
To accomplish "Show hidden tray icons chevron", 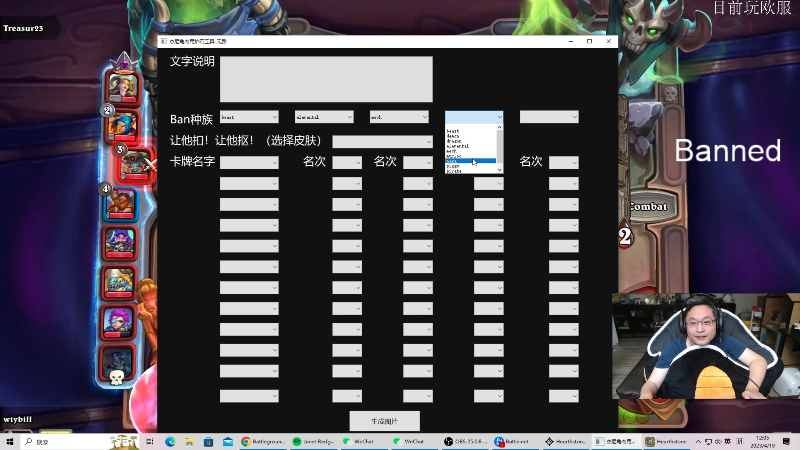I will [x=698, y=442].
